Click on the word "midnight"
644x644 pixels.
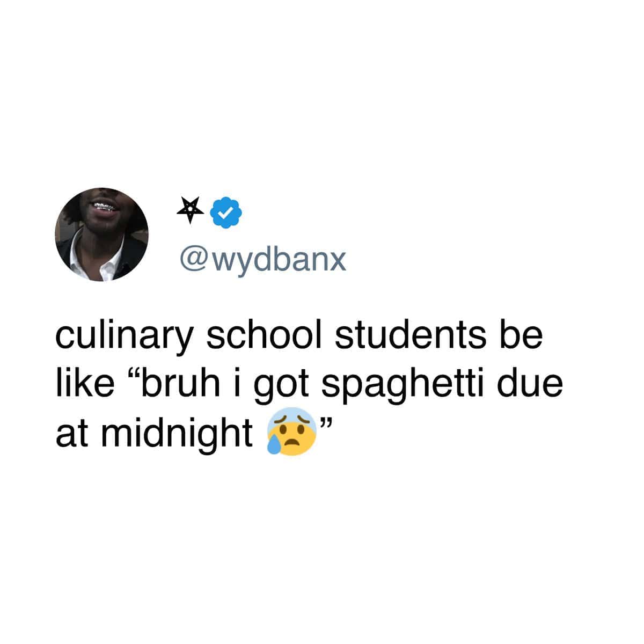point(175,433)
